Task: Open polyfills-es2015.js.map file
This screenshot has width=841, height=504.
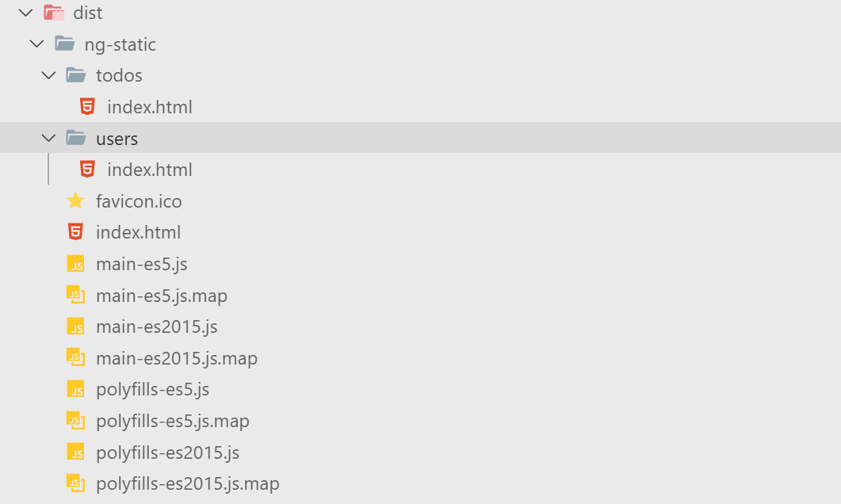Action: click(188, 483)
